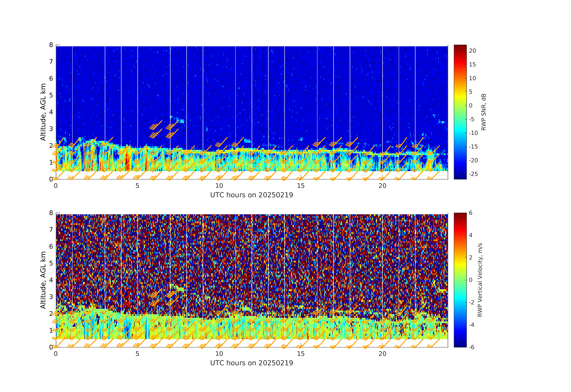Click the '-25' tick on the SNR colorbar
571x392 pixels.
(473, 174)
